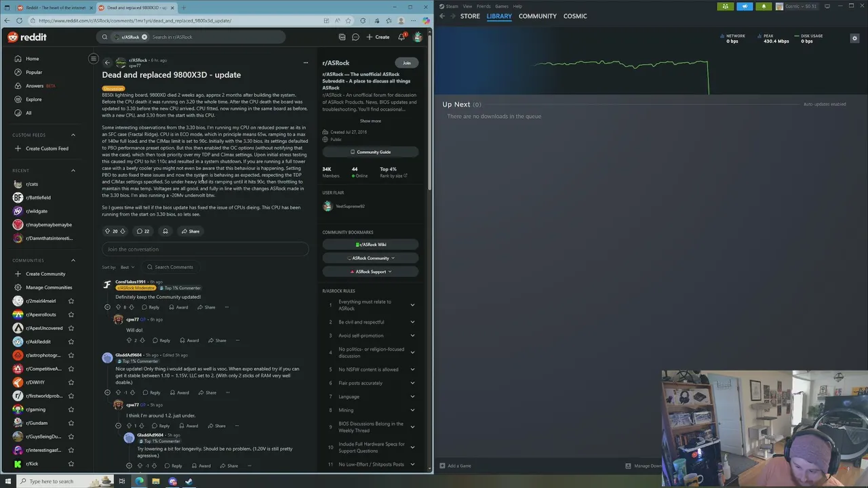Open the Windows Start menu
Screen dimensions: 868x488
[7, 481]
